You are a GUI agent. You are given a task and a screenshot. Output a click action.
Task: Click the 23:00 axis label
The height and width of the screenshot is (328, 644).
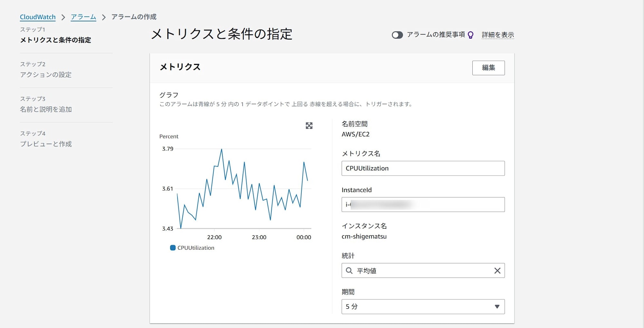click(259, 237)
